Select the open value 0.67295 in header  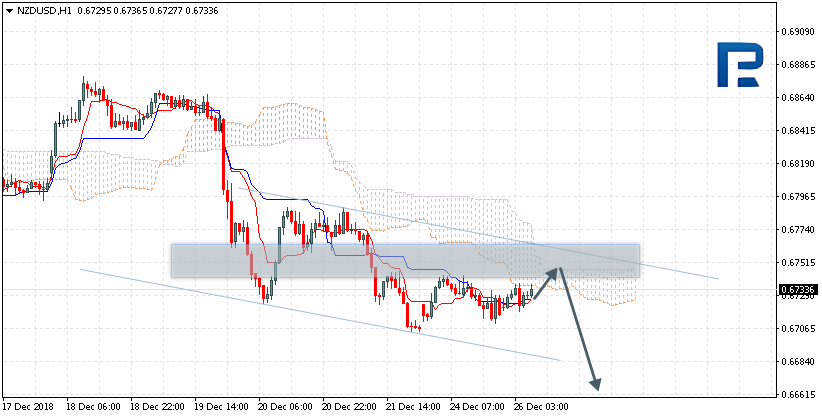click(x=93, y=10)
